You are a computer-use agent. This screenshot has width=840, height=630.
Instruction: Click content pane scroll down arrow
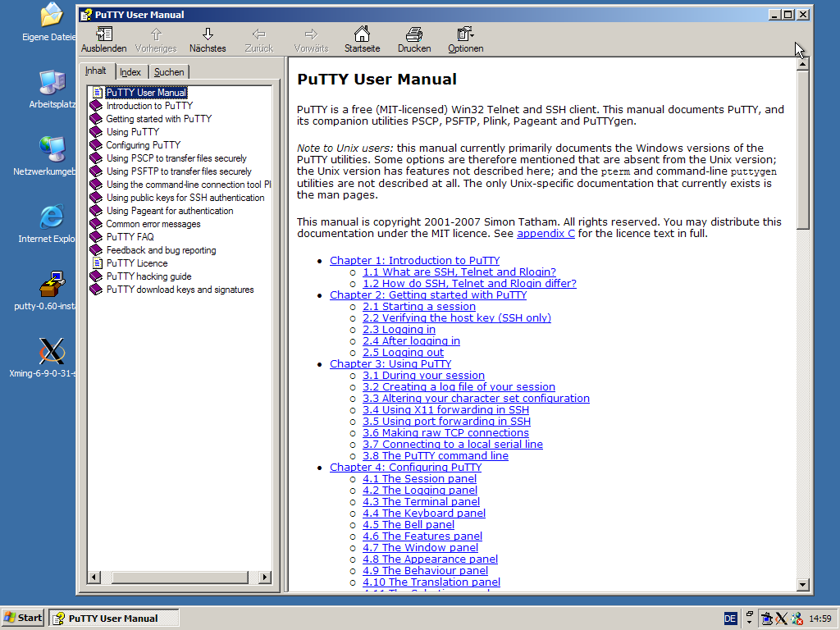point(803,584)
